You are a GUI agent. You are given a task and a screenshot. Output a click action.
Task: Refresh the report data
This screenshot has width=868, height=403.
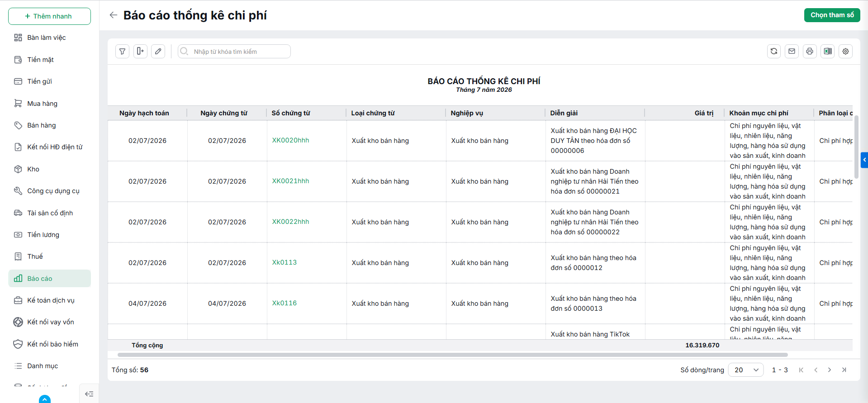(774, 52)
